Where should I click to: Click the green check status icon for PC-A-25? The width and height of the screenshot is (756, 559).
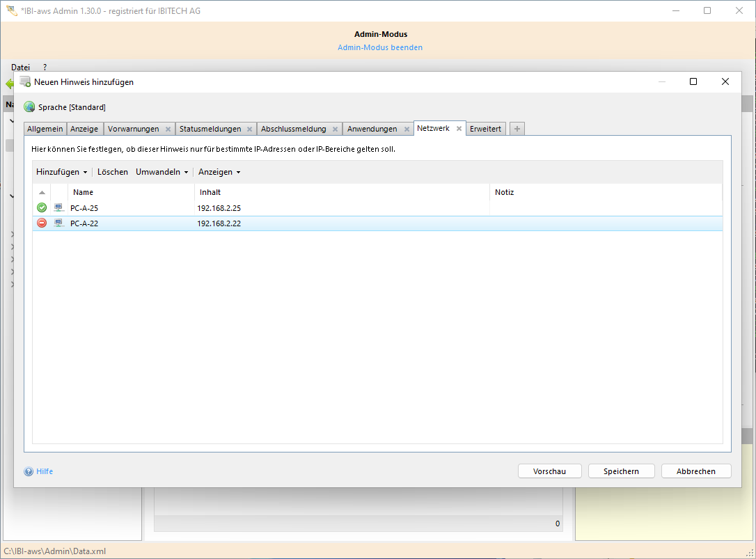[x=42, y=207]
